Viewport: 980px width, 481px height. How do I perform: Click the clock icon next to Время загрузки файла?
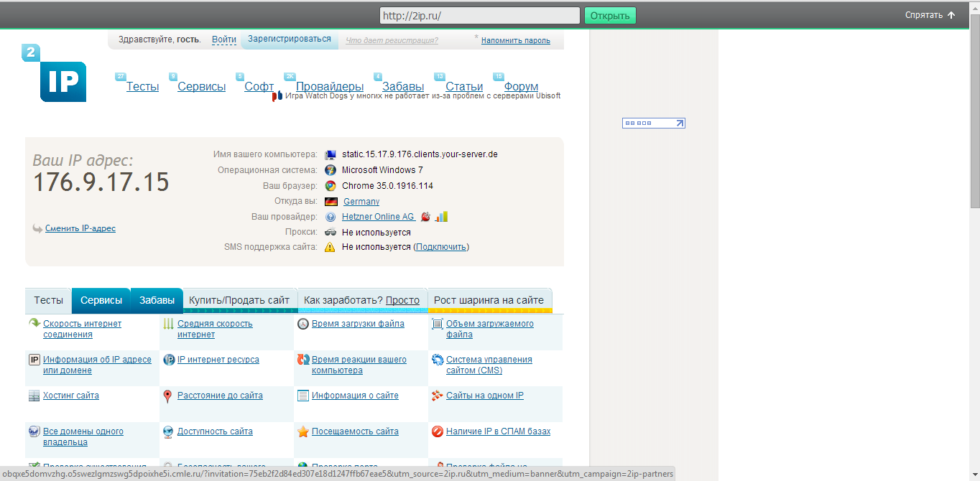click(302, 324)
